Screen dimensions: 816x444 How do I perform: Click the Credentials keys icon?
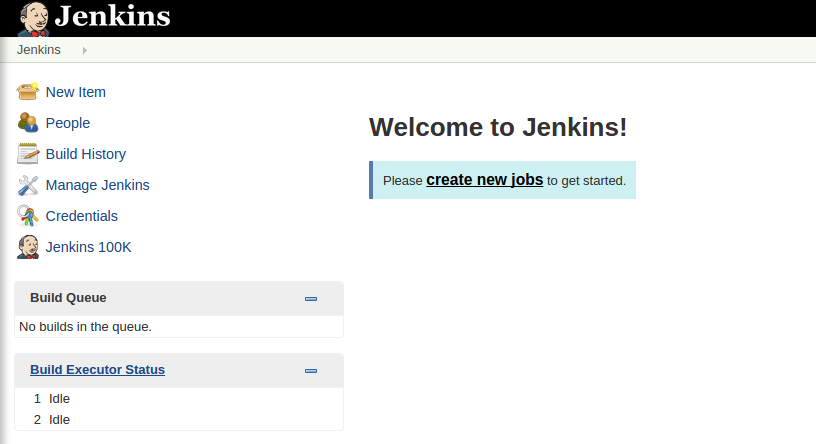28,215
